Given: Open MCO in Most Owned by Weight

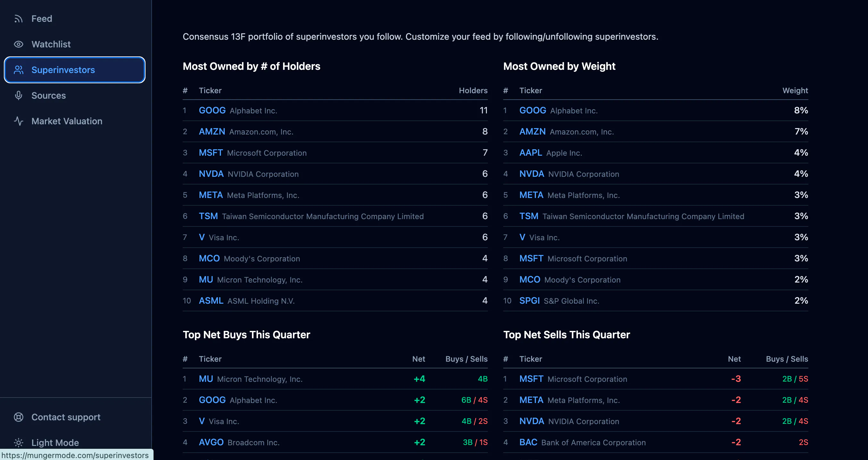Looking at the screenshot, I should click(x=530, y=280).
